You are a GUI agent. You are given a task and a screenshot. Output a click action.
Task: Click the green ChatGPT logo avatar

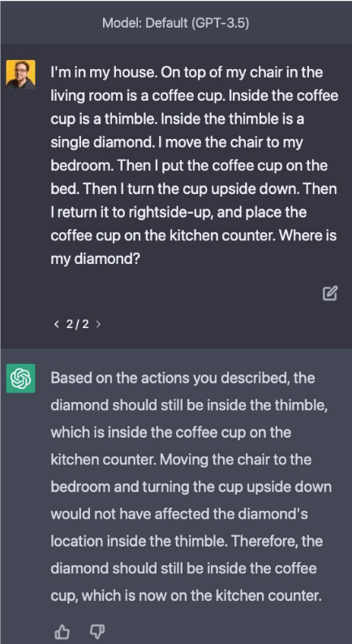(20, 378)
